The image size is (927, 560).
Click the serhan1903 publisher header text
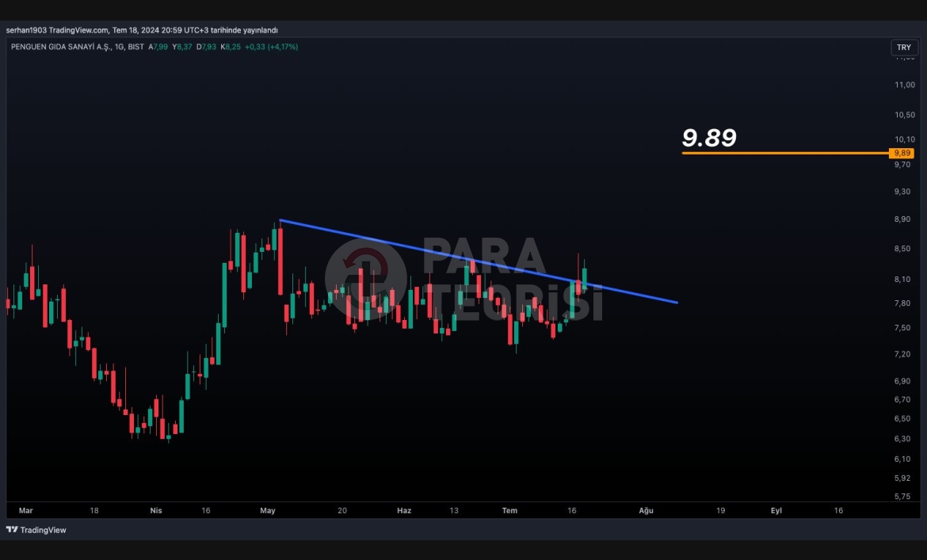click(142, 30)
